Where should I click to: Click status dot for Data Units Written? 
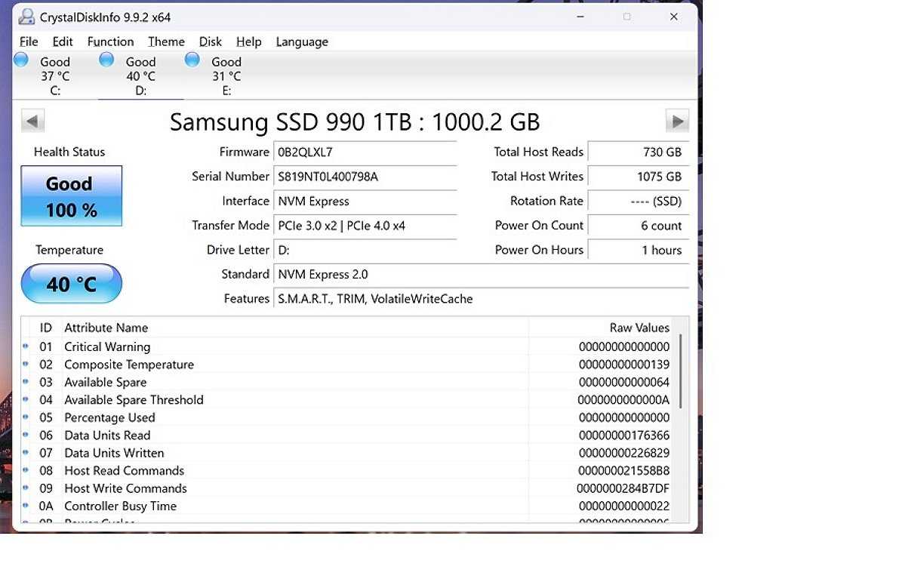coord(26,452)
